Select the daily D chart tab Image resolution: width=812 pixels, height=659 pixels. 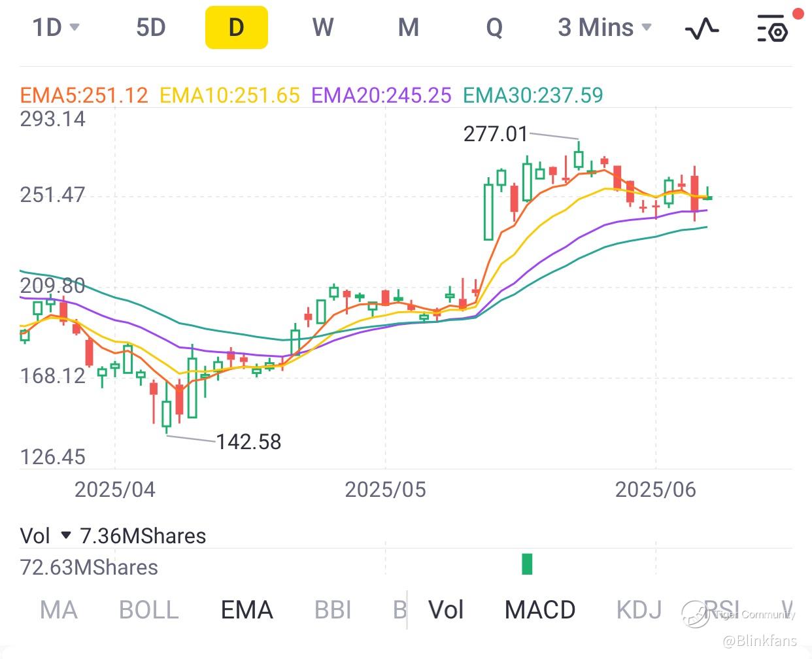[x=236, y=27]
